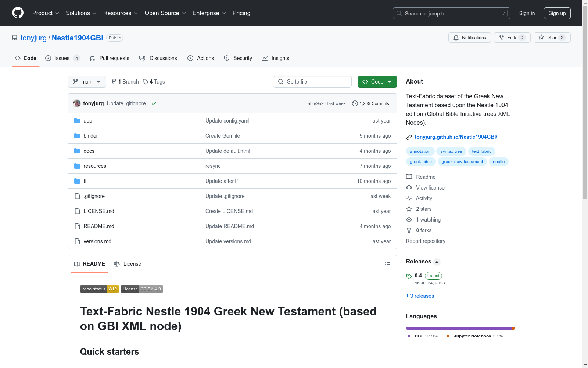Switch to the Pull requests tab
The image size is (588, 368).
[x=110, y=58]
